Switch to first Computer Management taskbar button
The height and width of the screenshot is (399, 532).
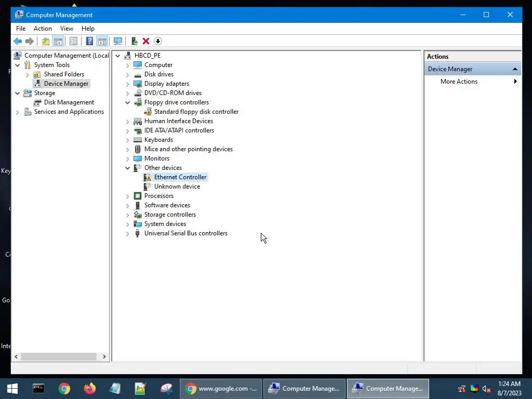pos(304,389)
